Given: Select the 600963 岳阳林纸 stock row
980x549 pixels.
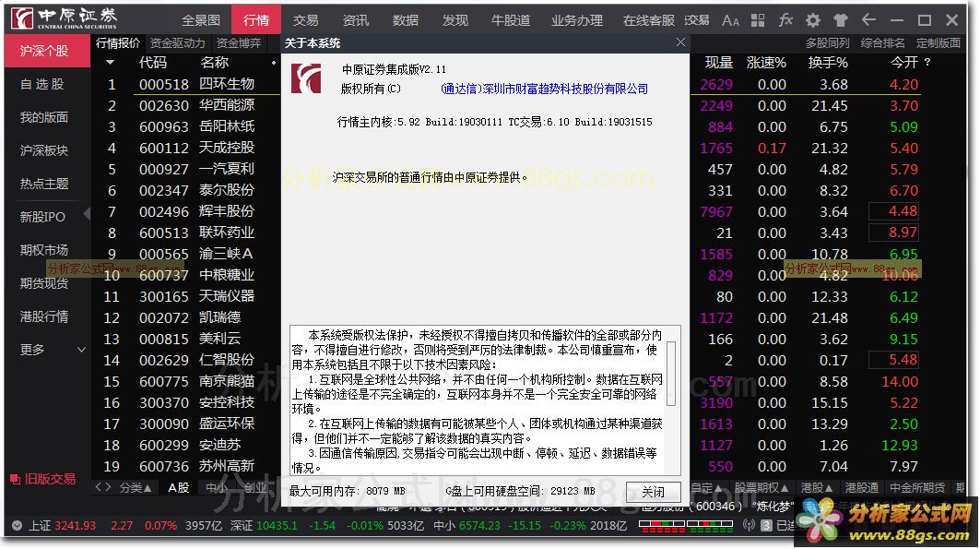Looking at the screenshot, I should pyautogui.click(x=187, y=126).
